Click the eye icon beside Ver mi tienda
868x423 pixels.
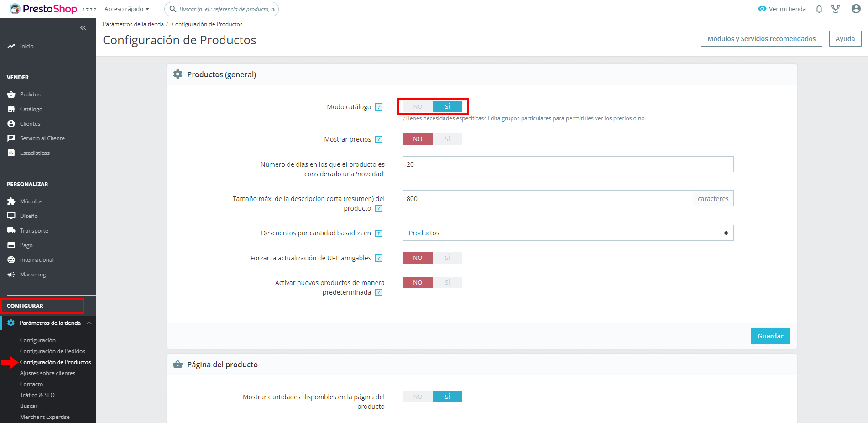[x=762, y=9]
